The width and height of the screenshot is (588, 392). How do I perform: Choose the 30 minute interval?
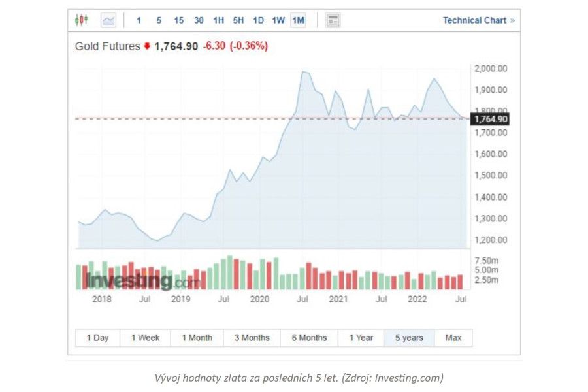click(x=199, y=20)
